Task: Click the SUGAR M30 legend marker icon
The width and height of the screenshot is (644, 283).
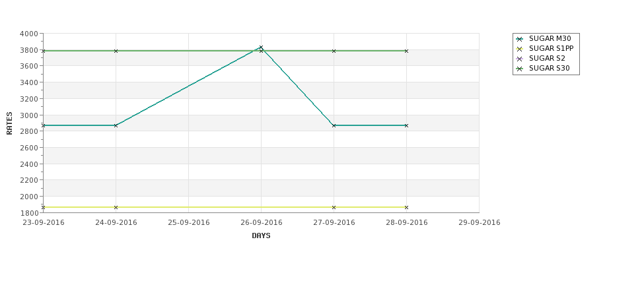Action: tap(520, 39)
